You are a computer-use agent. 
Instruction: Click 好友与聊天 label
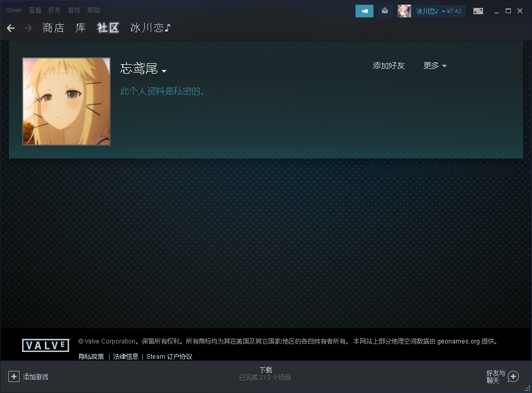[496, 377]
